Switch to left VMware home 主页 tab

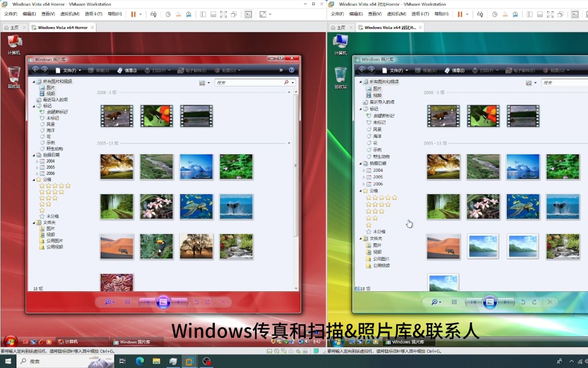pos(14,28)
